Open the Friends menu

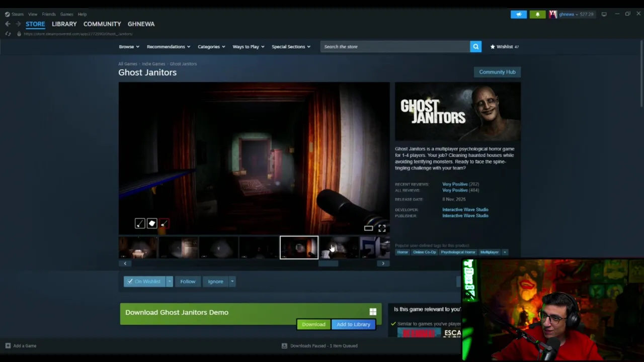coord(49,14)
